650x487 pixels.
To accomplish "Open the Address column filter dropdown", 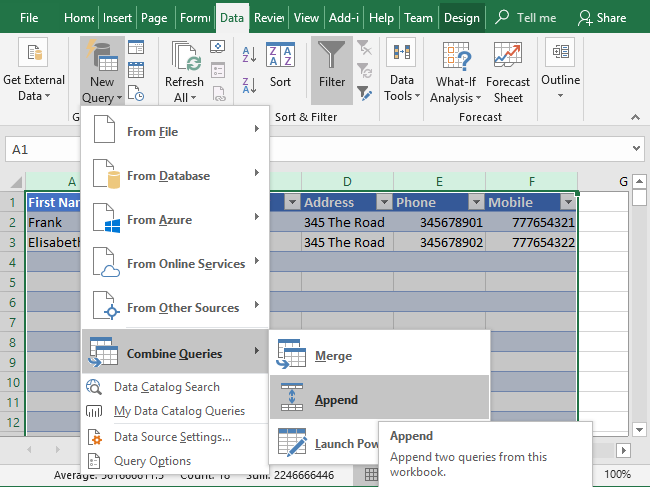I will pos(384,202).
